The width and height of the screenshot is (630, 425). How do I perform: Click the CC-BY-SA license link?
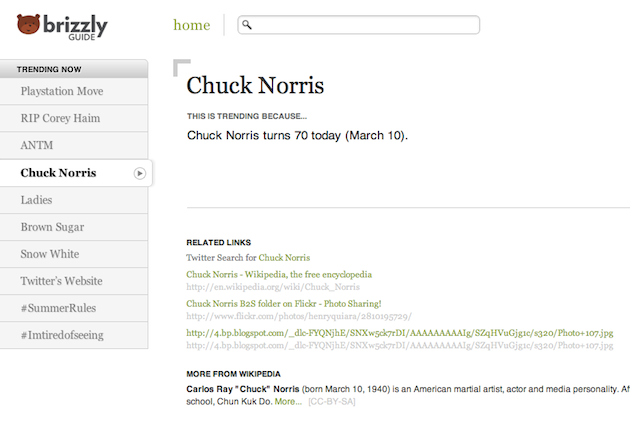tap(332, 401)
